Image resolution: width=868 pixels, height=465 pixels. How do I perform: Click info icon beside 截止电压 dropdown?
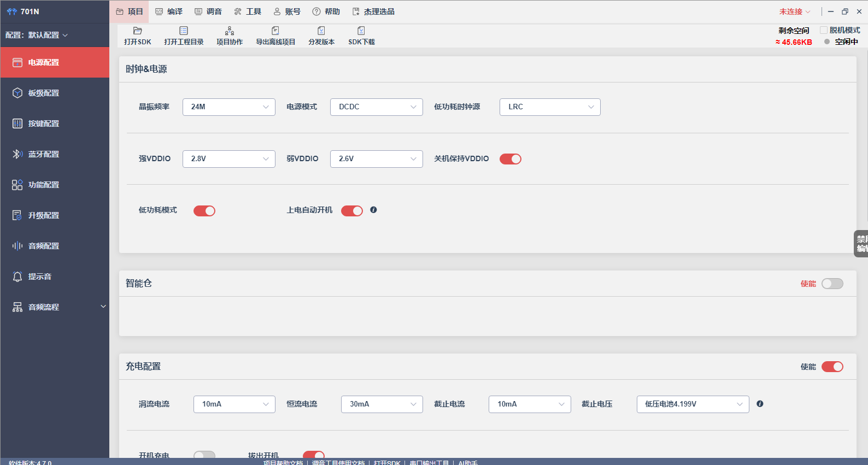[760, 404]
